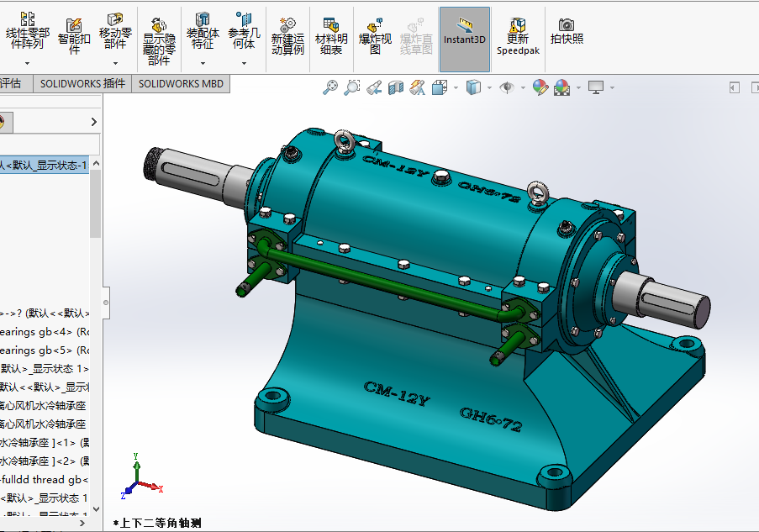759x532 pixels.
Task: Click the left window split control at top right
Action: (735, 87)
